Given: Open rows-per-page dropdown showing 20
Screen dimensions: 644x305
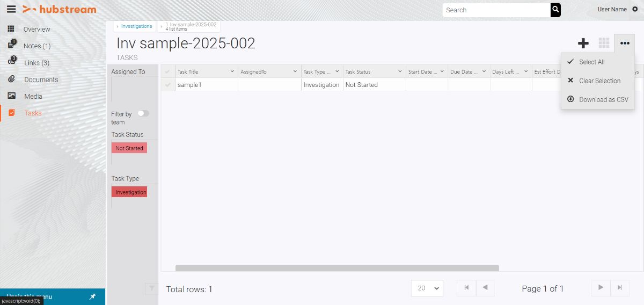Looking at the screenshot, I should point(427,288).
